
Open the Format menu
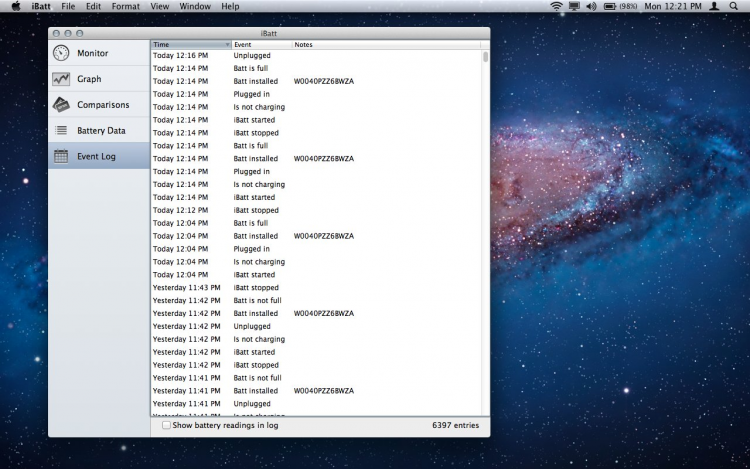coord(126,6)
